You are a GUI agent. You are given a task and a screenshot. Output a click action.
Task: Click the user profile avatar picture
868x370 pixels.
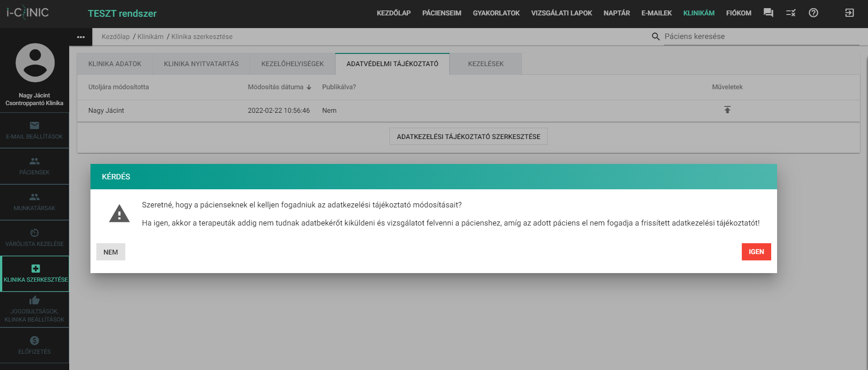click(35, 63)
